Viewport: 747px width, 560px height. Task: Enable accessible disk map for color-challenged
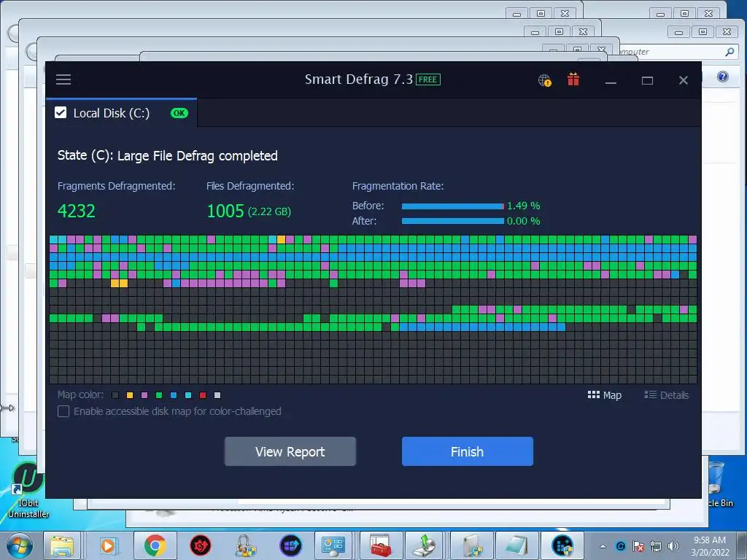tap(63, 411)
